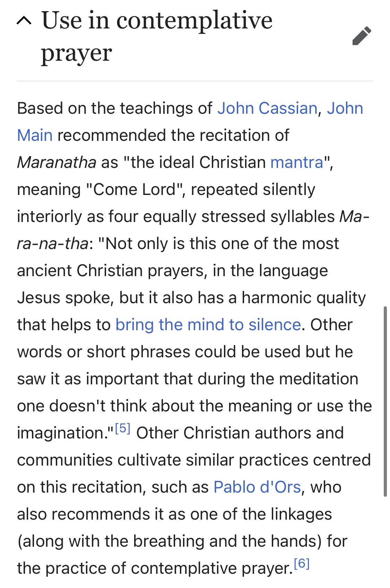The image size is (390, 588).
Task: Click the divider line under the heading
Action: pos(195,81)
